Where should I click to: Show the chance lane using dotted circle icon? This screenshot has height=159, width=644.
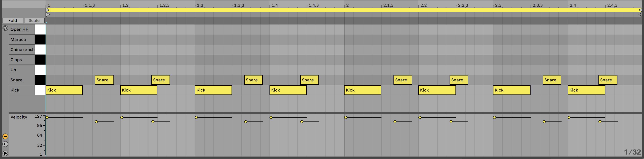[5, 144]
